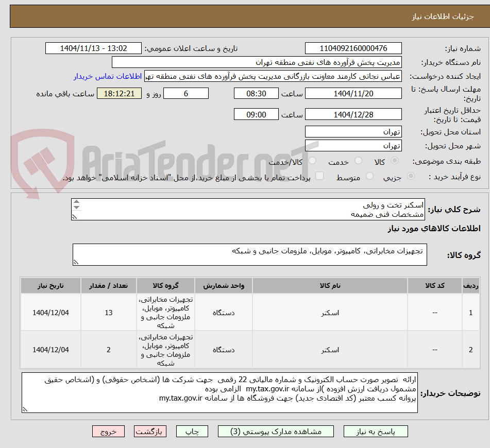The height and width of the screenshot is (448, 490).
Task: Click the گروه کالا column header in table
Action: 165,286
